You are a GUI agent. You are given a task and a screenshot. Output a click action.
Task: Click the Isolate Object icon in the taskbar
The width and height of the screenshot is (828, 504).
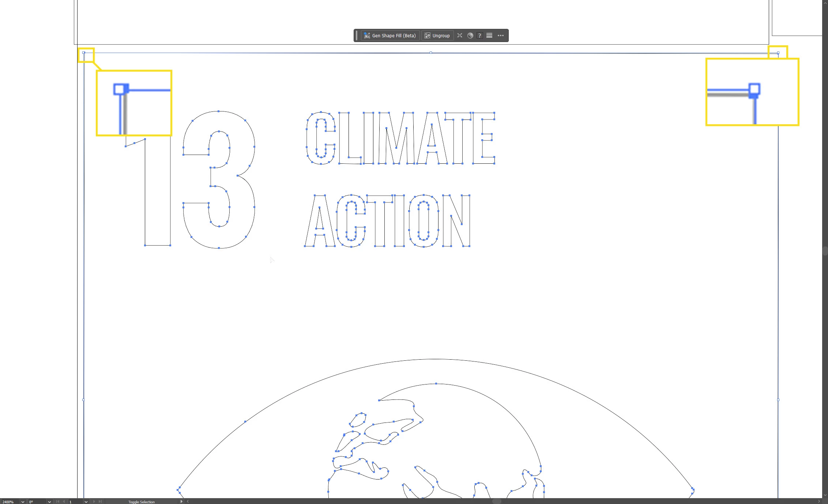(x=460, y=35)
